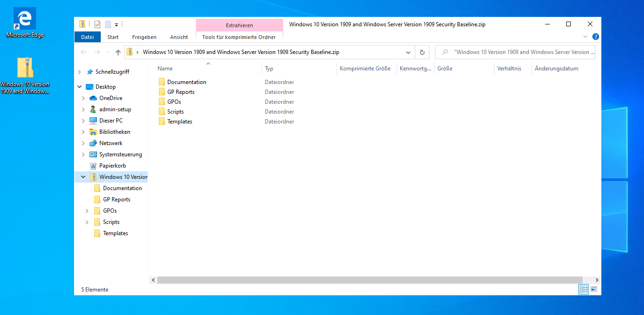Image resolution: width=644 pixels, height=315 pixels.
Task: Select Systemsteuerung in navigation pane
Action: coord(120,154)
